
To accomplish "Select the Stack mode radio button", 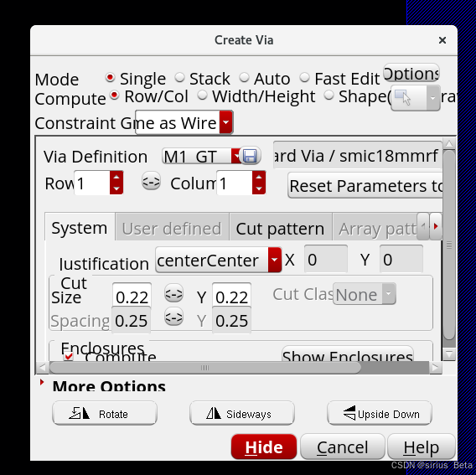I will pos(179,78).
